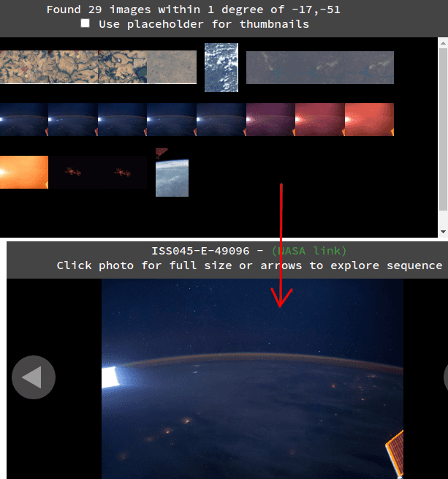
Task: Click the scrollbar up arrow in the thumbnail panel
Action: click(x=443, y=43)
